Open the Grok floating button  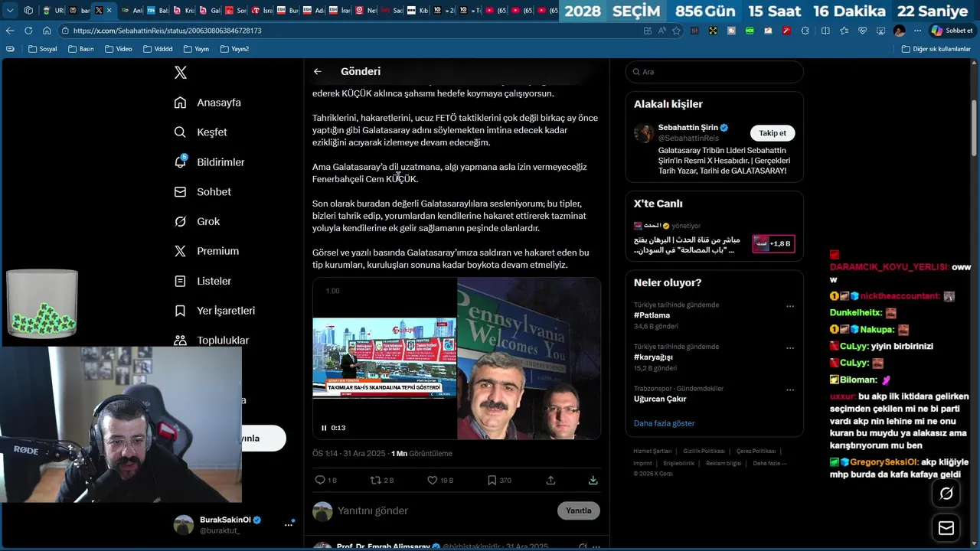click(946, 494)
